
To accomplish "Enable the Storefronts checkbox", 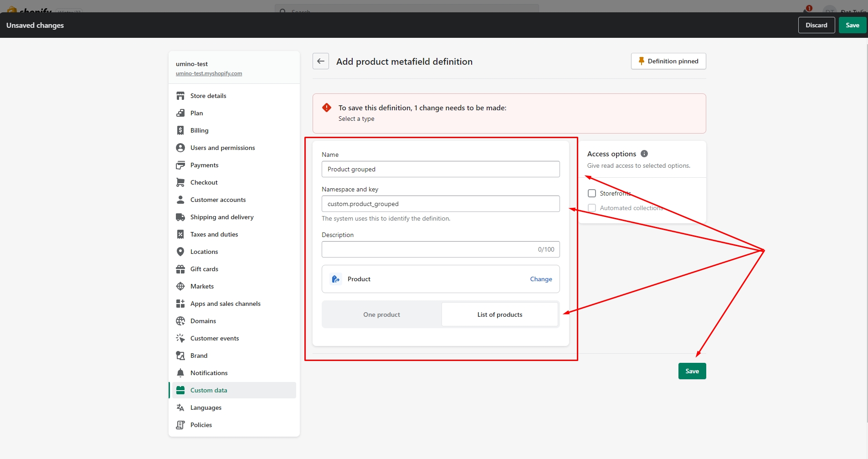I will tap(592, 193).
